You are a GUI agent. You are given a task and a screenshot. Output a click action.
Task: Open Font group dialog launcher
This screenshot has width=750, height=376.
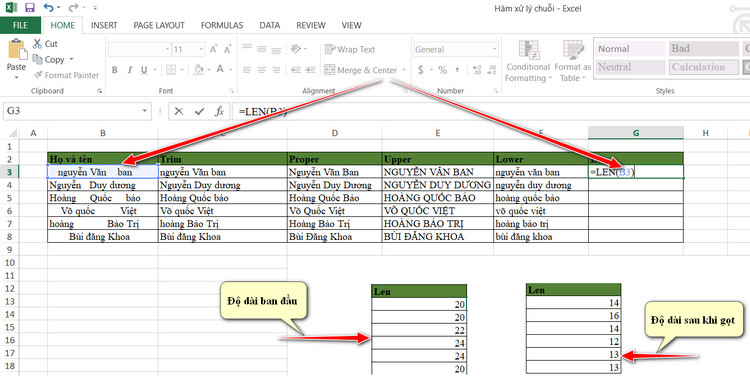coord(232,91)
